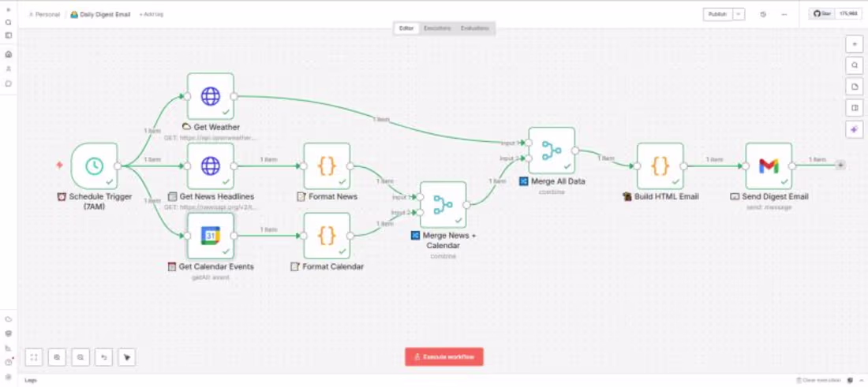Image resolution: width=868 pixels, height=387 pixels.
Task: Open the chat bubble icon in left sidebar
Action: tap(9, 84)
